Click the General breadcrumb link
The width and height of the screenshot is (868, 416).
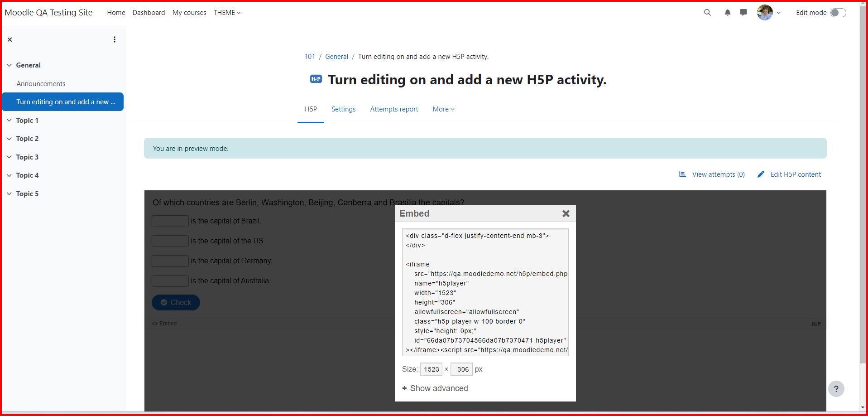[336, 57]
